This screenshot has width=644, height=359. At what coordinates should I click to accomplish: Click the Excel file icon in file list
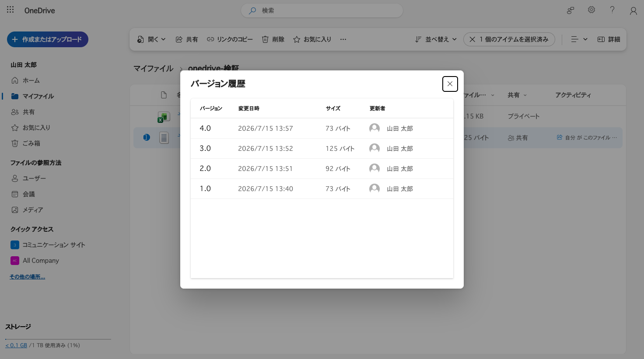point(164,117)
